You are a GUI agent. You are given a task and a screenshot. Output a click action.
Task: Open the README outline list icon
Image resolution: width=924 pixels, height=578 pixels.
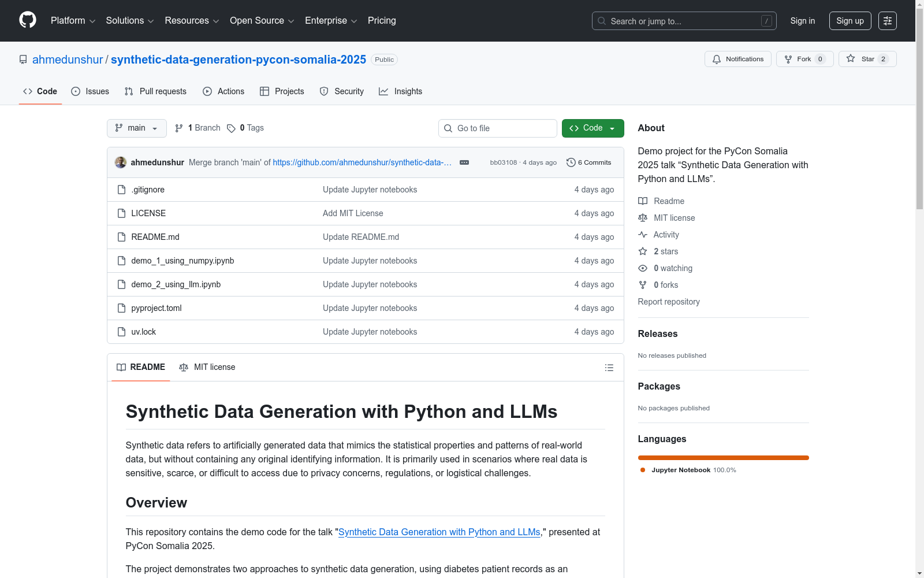pos(609,368)
